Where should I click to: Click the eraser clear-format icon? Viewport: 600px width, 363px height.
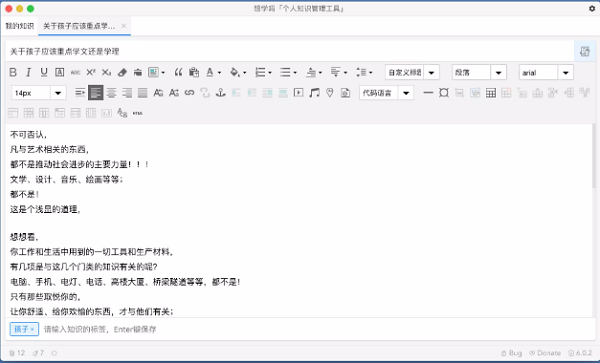122,72
